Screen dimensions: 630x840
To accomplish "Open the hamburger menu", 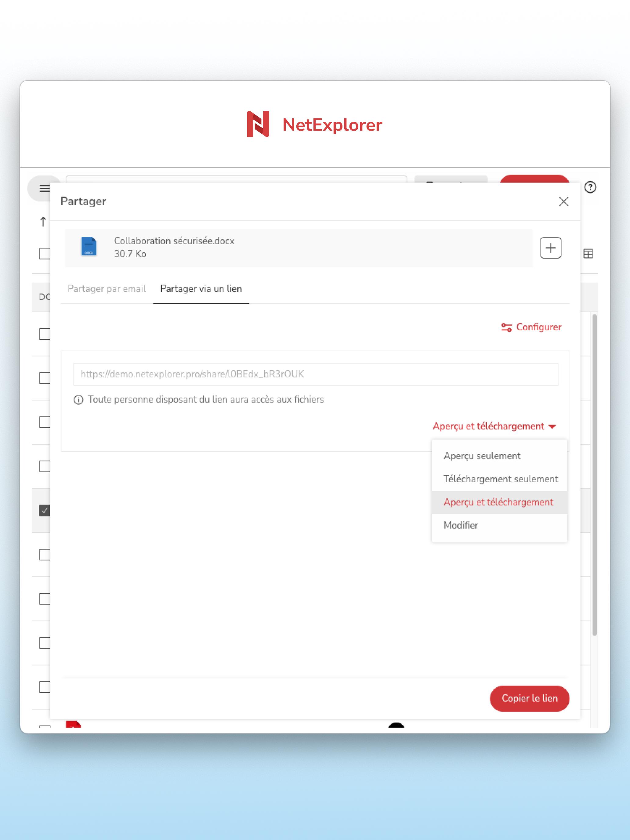I will (44, 188).
